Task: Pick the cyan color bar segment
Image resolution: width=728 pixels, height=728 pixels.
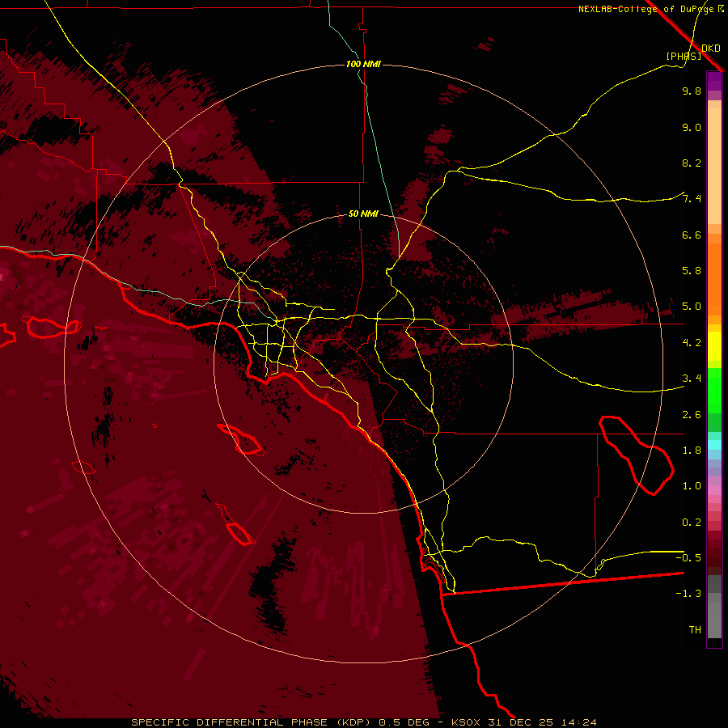Action: coord(714,444)
